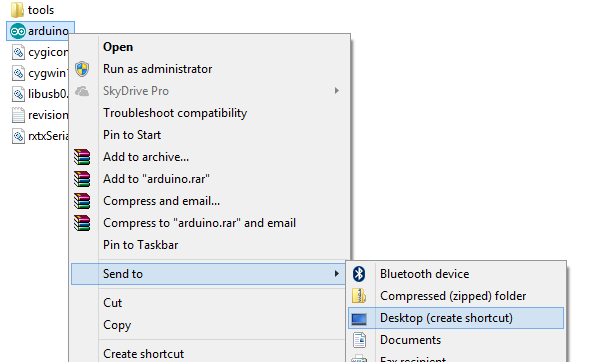This screenshot has width=599, height=362.
Task: Click the tools folder icon
Action: tap(17, 10)
